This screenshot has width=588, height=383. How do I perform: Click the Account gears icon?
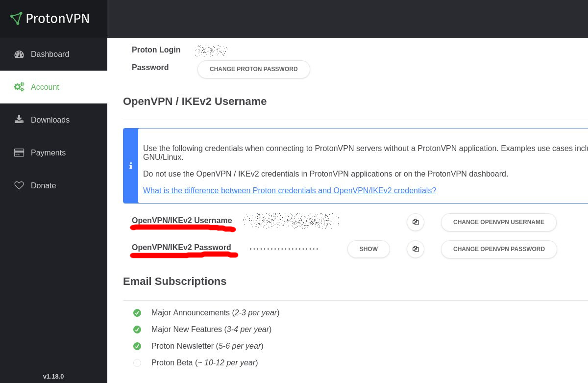coord(19,87)
